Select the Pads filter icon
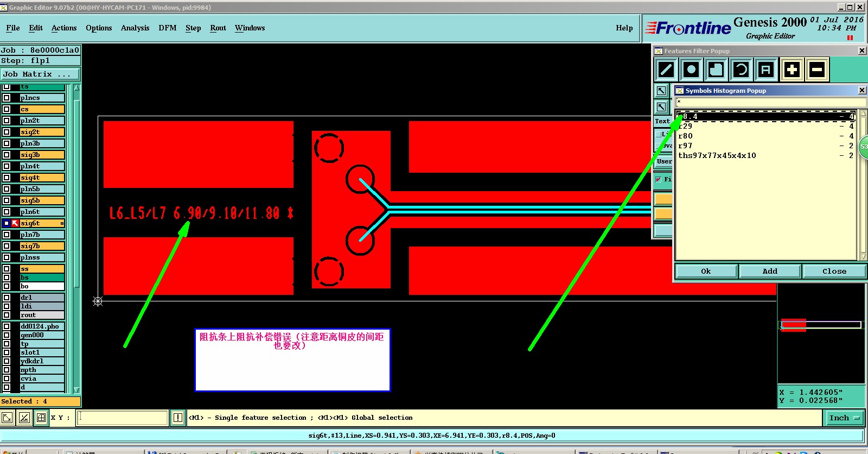This screenshot has width=868, height=454. 691,70
